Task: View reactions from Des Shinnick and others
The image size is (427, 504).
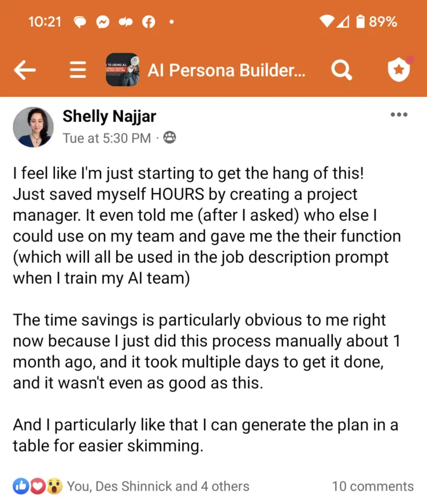Action: (x=158, y=486)
